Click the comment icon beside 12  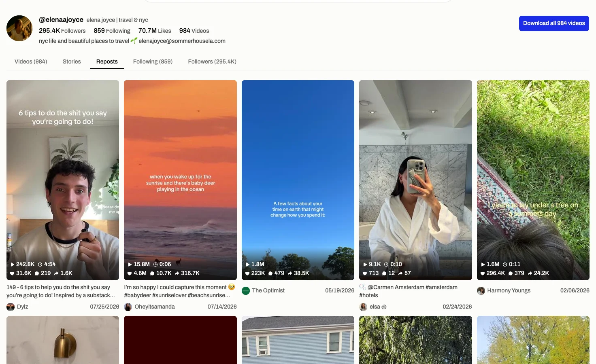384,273
